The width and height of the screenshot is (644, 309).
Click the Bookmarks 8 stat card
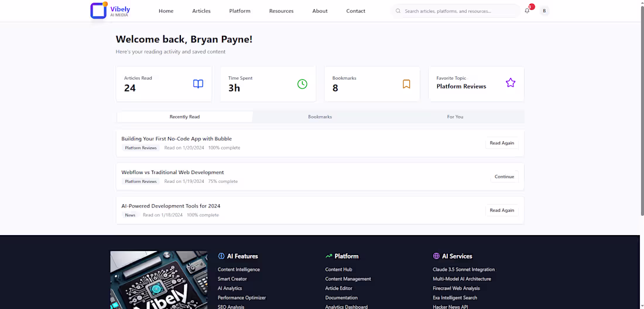(x=372, y=84)
